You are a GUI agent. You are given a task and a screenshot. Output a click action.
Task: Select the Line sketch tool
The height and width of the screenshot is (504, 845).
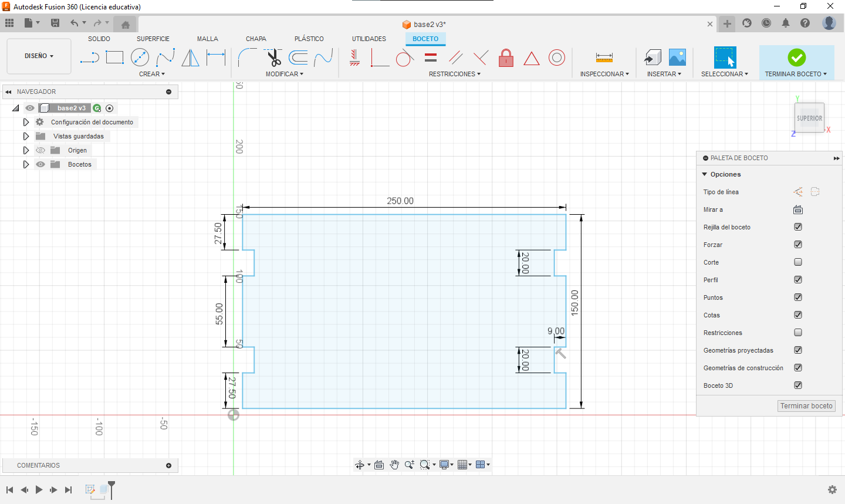[90, 57]
